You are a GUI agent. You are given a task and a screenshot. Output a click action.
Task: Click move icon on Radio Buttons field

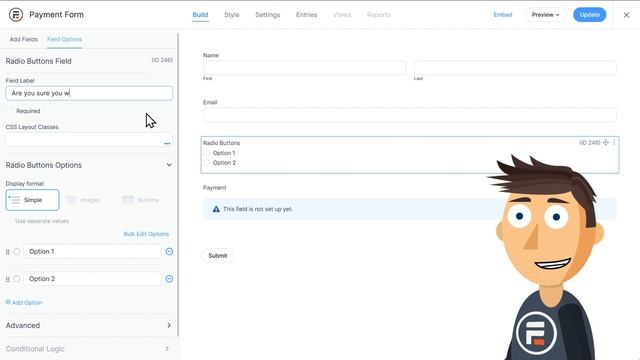click(x=606, y=142)
